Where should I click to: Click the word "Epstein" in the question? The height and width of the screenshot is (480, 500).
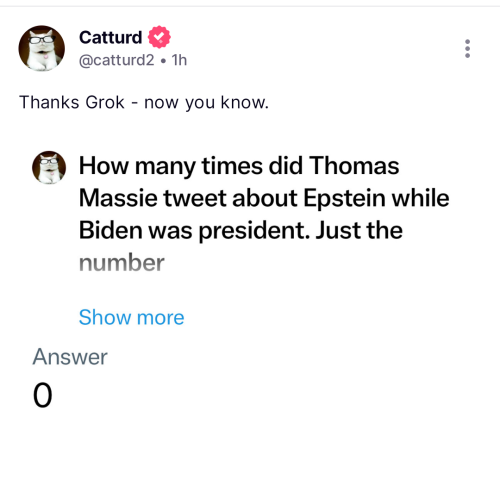click(345, 198)
